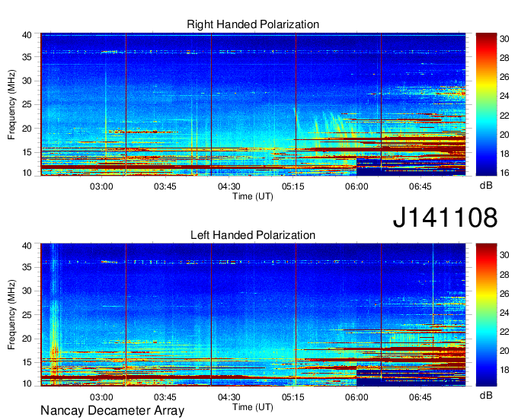Click the 25 MHz tick on the right-handed plot
This screenshot has width=518, height=420.
pyautogui.click(x=27, y=104)
